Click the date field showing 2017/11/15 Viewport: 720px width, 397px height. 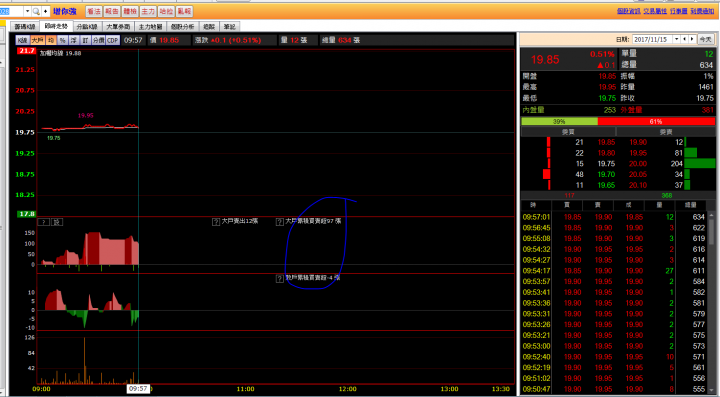652,39
